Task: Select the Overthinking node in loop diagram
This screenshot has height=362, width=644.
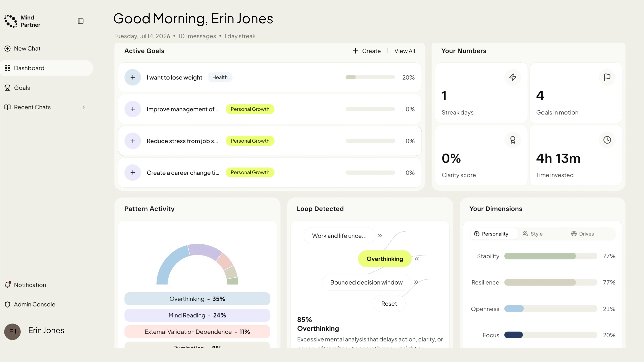Action: (x=385, y=259)
